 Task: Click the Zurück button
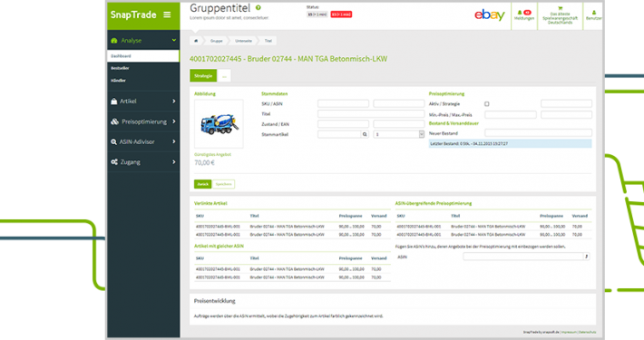[x=202, y=184]
